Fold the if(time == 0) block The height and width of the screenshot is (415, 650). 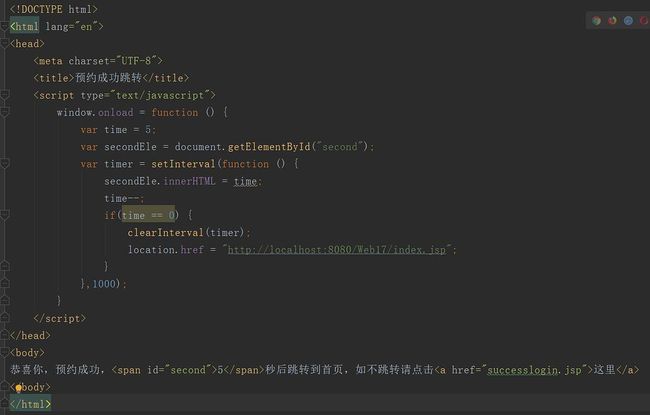(5, 215)
